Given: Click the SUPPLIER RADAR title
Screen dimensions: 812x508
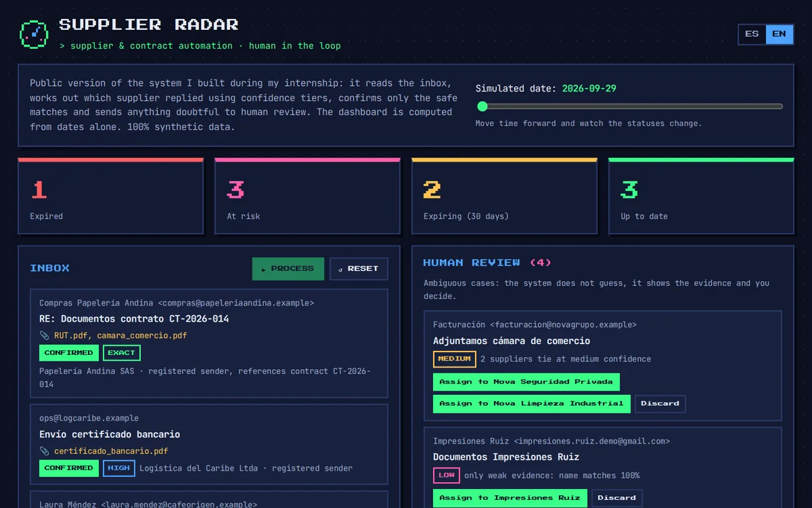Looking at the screenshot, I should click(149, 25).
